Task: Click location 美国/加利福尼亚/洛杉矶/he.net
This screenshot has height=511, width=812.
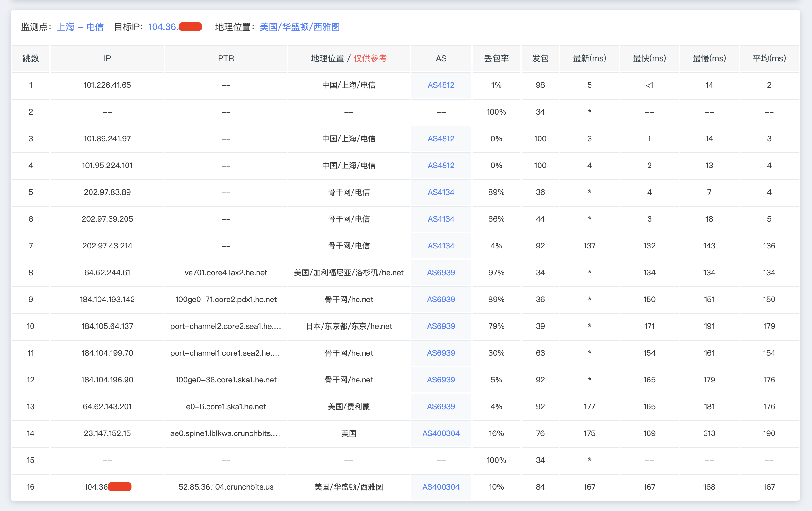Action: point(349,273)
